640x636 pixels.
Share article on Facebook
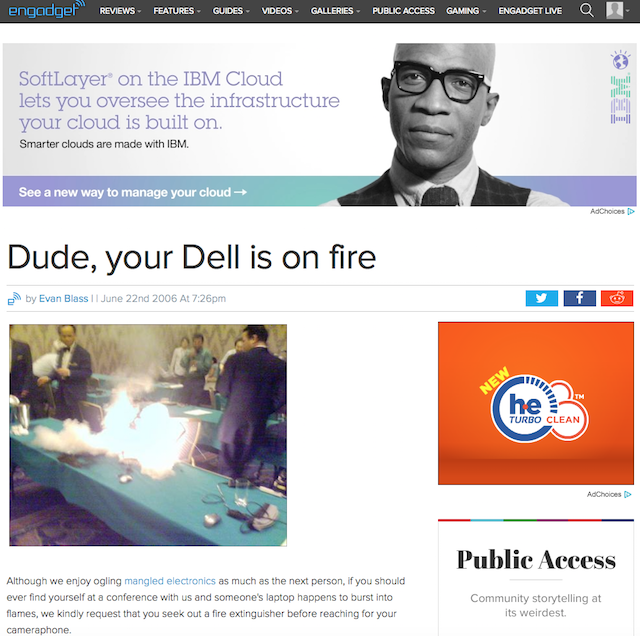[x=580, y=298]
